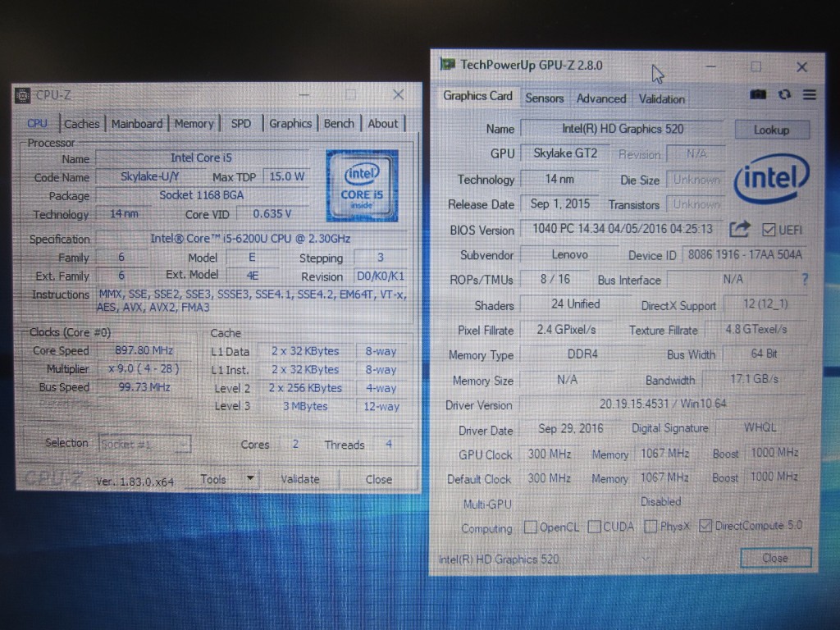Click the Core Speed value 897.80 MHz

tap(144, 350)
